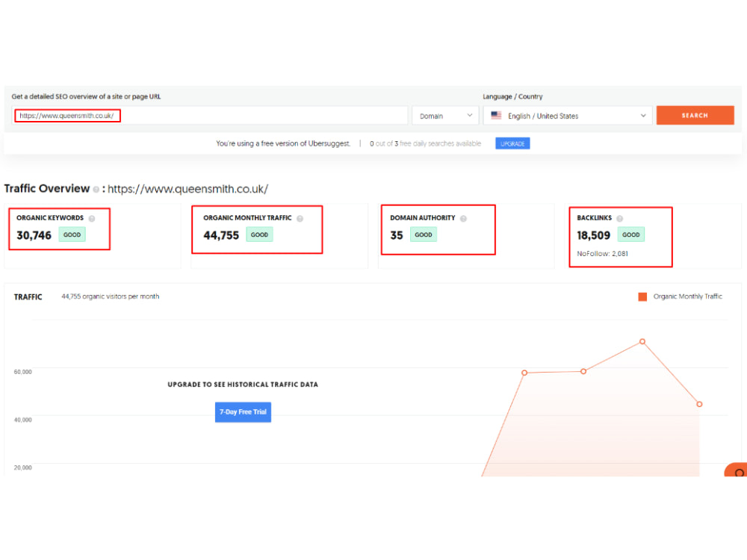Click the Backlinks help icon
This screenshot has width=747, height=560.
click(x=619, y=219)
